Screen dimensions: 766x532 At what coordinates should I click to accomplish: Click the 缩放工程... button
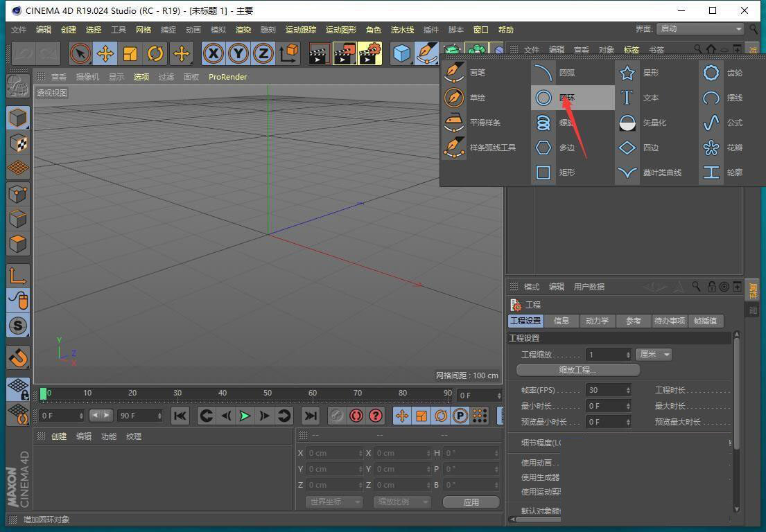click(578, 370)
